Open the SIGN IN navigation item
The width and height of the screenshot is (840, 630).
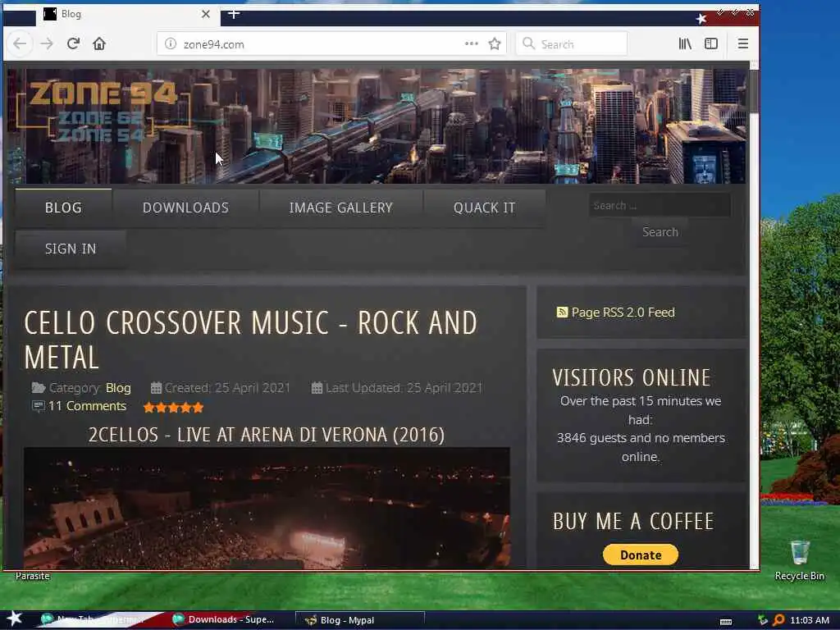point(71,249)
